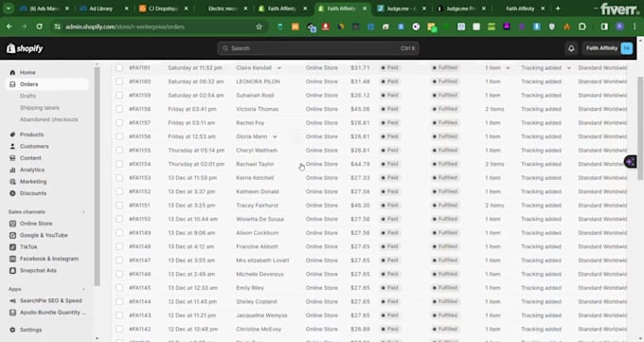Open Marketing from sidebar
Viewport: 644px width, 342px height.
pyautogui.click(x=33, y=182)
